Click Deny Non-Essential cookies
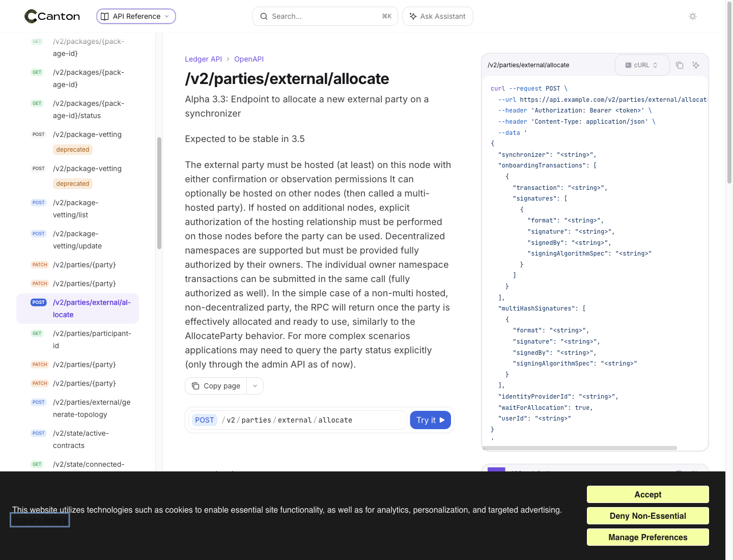733x560 pixels. tap(648, 516)
